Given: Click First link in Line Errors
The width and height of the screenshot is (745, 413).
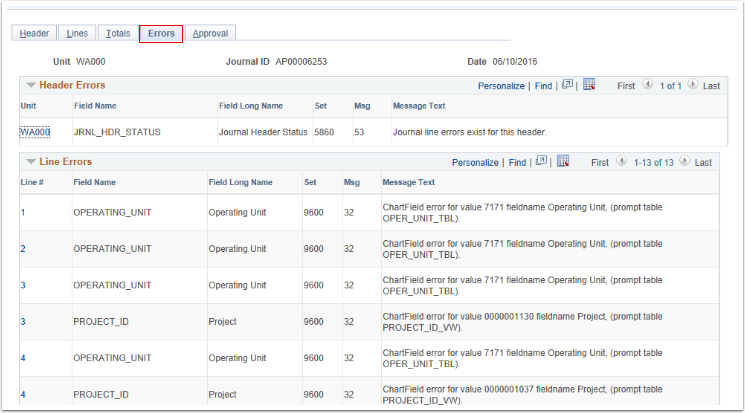Looking at the screenshot, I should (600, 163).
